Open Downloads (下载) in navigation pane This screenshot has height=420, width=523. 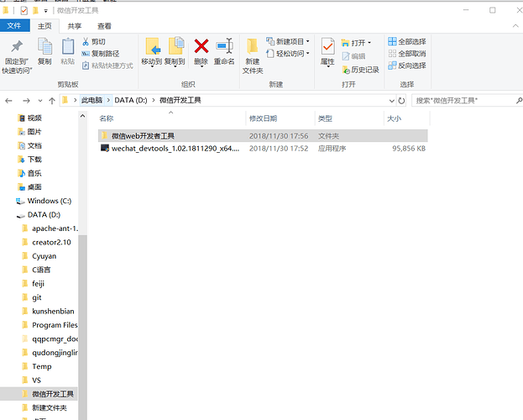point(29,160)
